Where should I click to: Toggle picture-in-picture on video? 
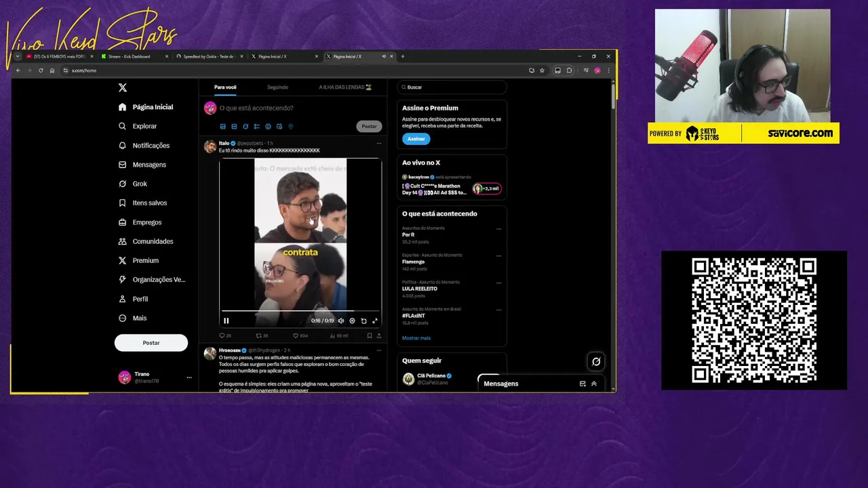point(363,321)
